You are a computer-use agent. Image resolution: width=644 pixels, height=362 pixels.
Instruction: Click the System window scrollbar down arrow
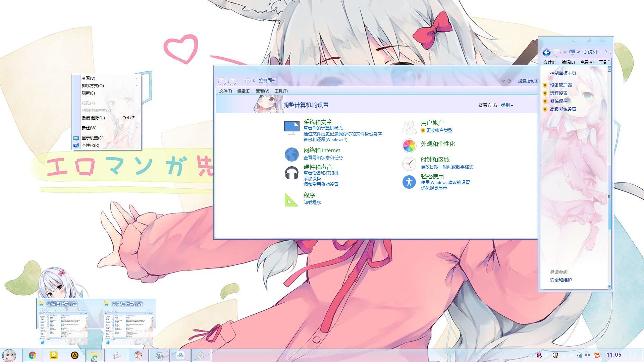click(609, 286)
